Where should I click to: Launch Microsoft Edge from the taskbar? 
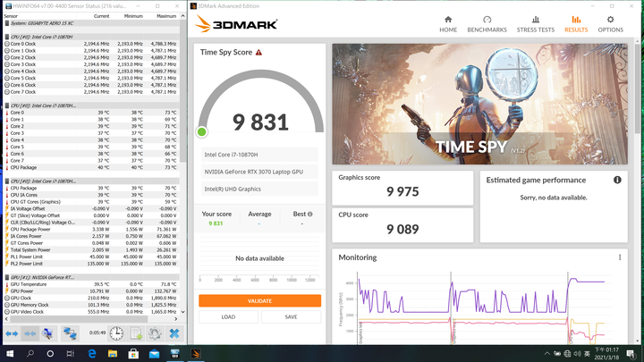click(92, 354)
